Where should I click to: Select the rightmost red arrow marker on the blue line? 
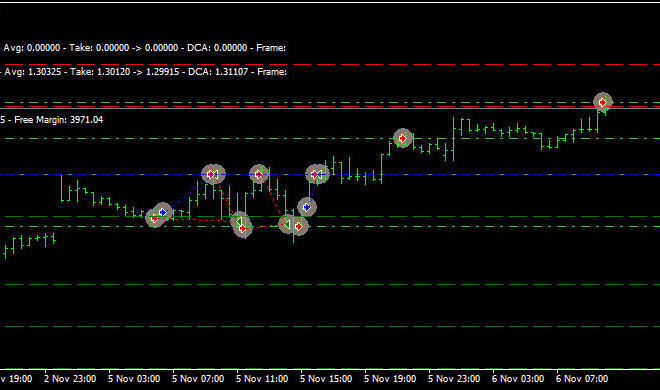pos(315,174)
